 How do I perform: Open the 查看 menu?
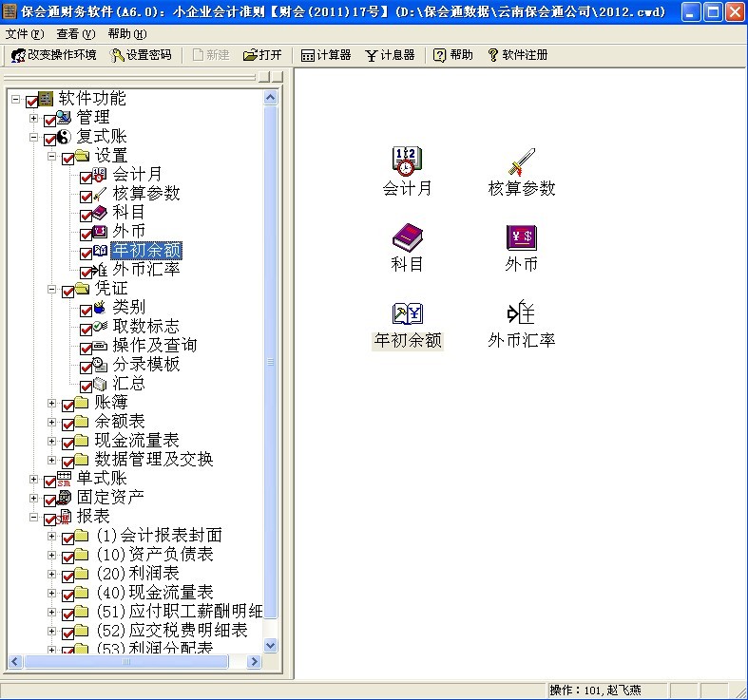point(75,33)
